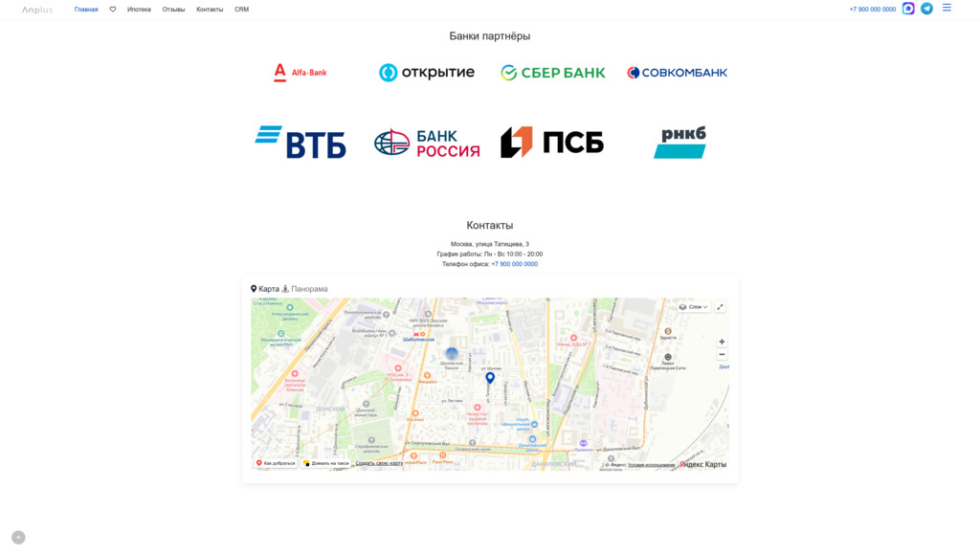Open the hamburger menu icon
This screenshot has width=980, height=554.
pos(947,8)
